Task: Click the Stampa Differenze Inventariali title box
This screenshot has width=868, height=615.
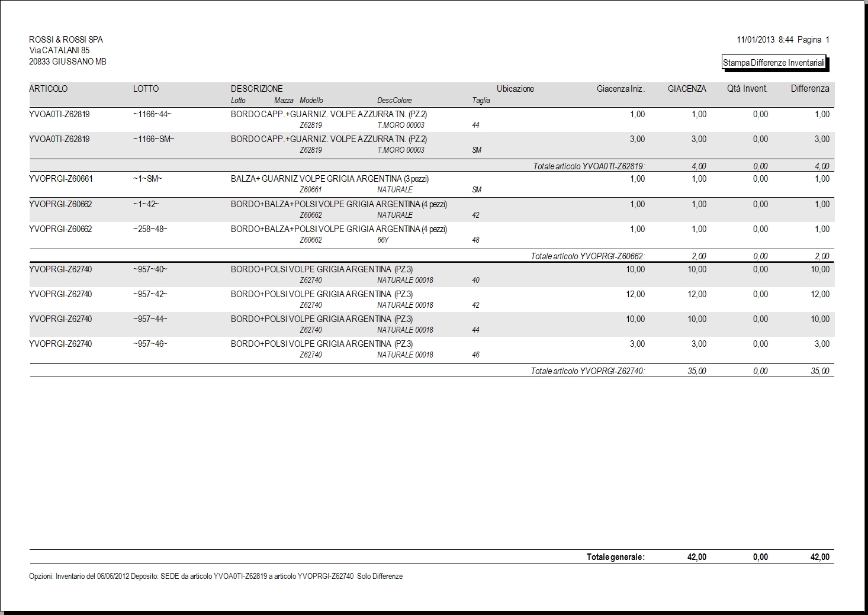Action: pos(774,63)
